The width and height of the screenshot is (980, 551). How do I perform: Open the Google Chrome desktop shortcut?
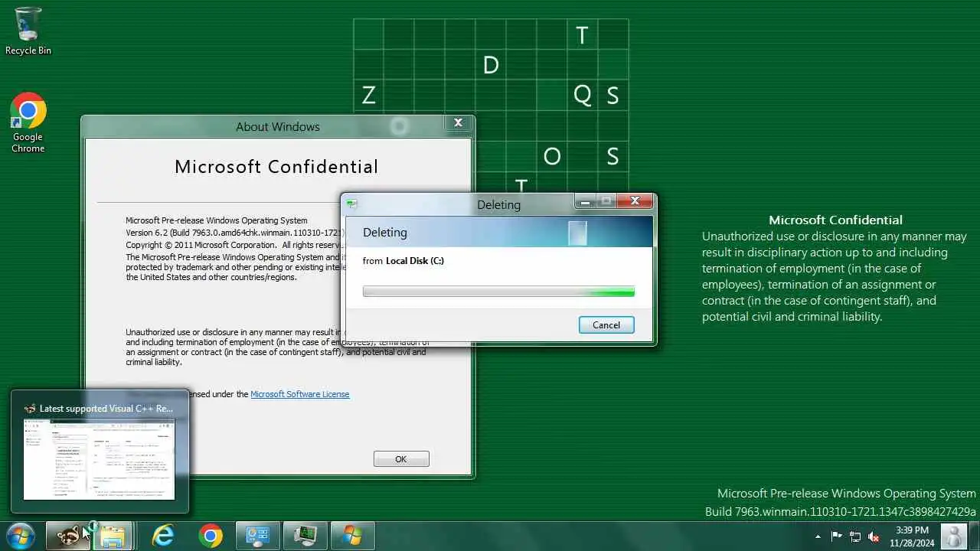[x=28, y=122]
